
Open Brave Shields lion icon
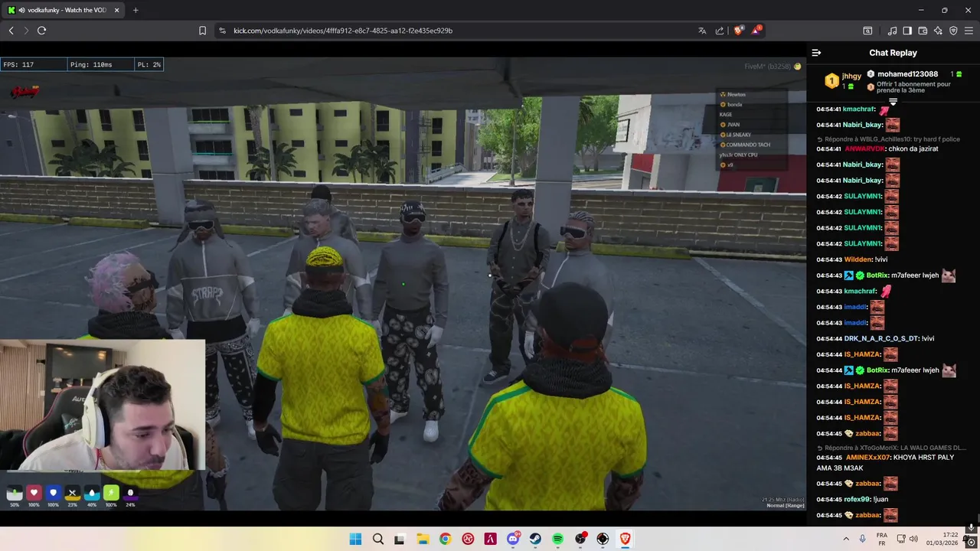[739, 31]
